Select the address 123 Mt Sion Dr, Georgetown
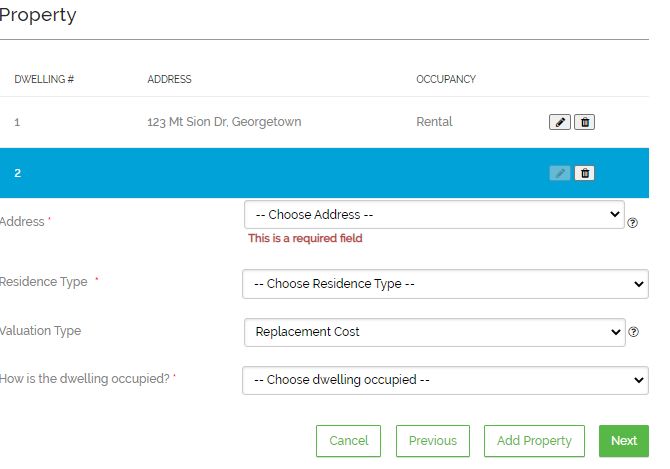Viewport: 670px width, 469px height. click(x=224, y=122)
